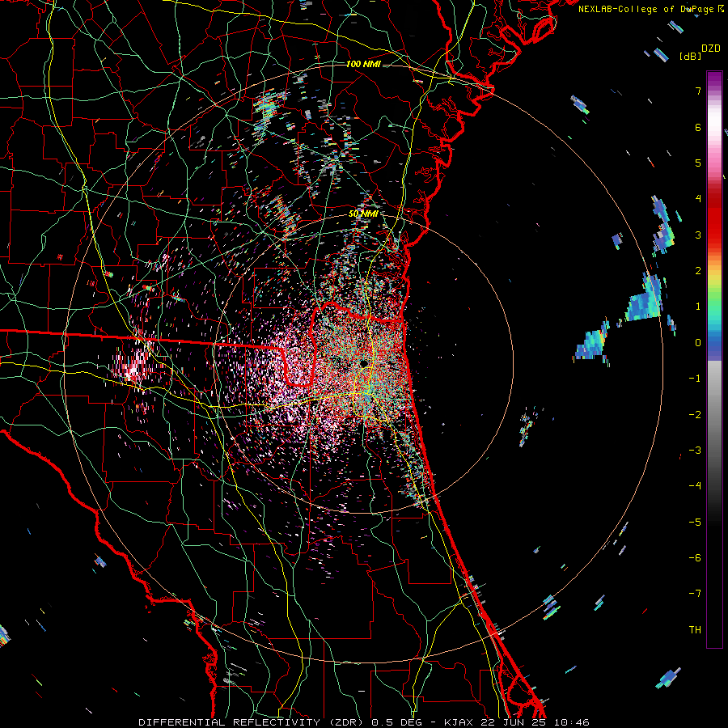Viewport: 728px width, 728px height.
Task: Click the black radar site dot at map center
Action: pyautogui.click(x=364, y=363)
